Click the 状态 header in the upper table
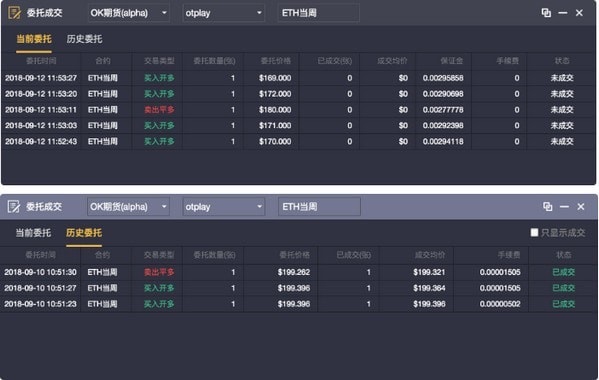The height and width of the screenshot is (380, 599). pos(562,61)
